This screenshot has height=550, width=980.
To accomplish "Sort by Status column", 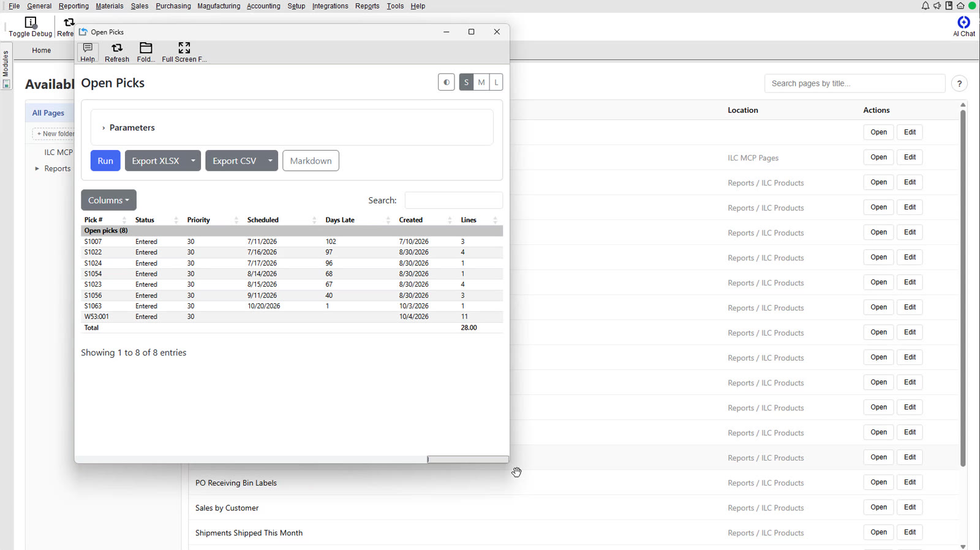I will coord(156,220).
